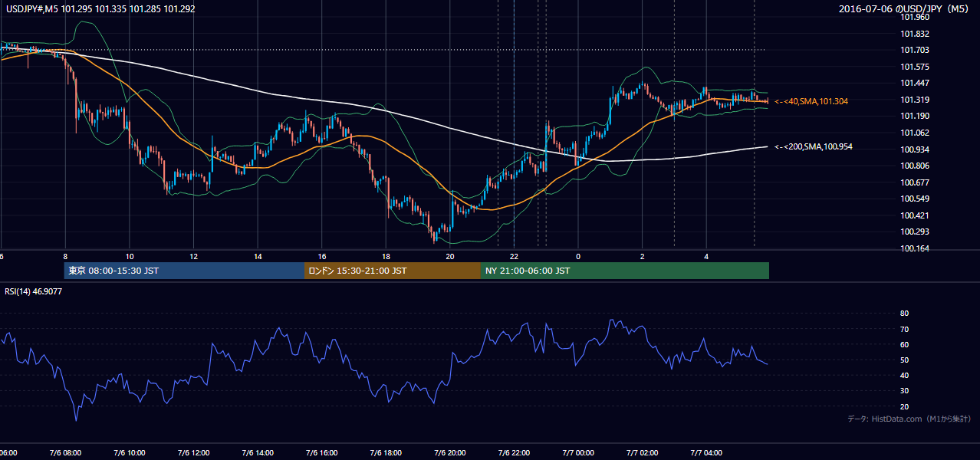Click hour tick 8 under the price chart
Viewport: 980px width, 460px height.
coord(65,257)
